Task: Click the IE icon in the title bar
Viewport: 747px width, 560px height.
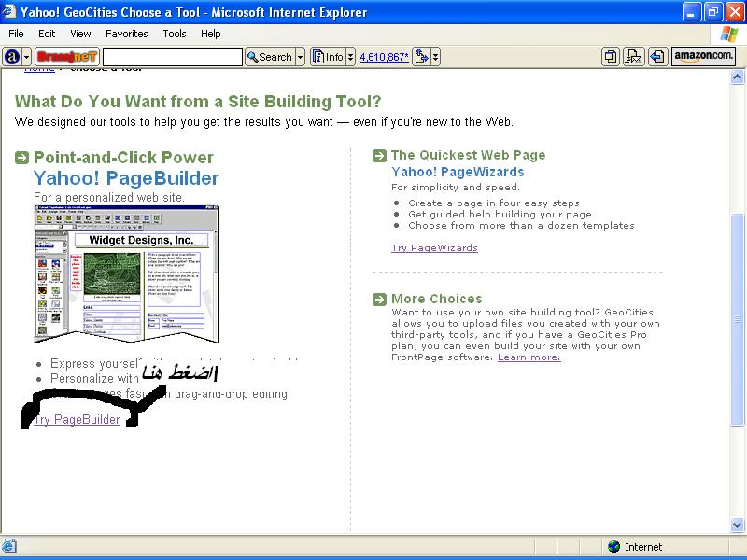Action: (9, 11)
